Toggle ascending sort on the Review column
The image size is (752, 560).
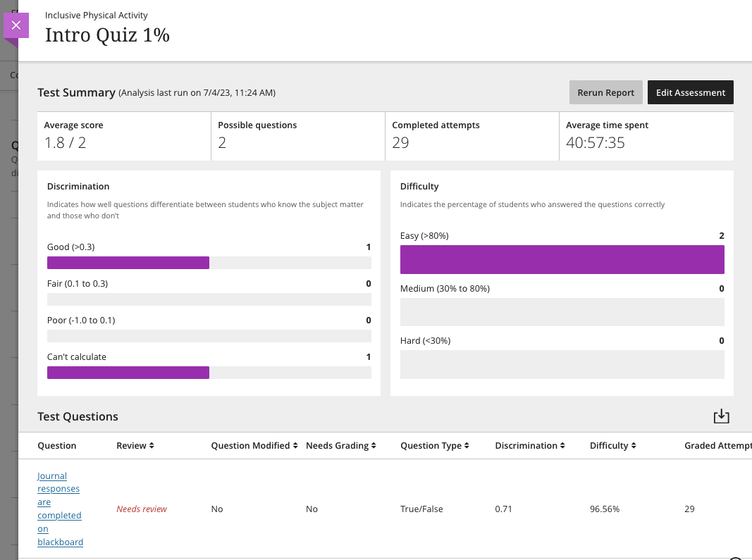pos(151,445)
